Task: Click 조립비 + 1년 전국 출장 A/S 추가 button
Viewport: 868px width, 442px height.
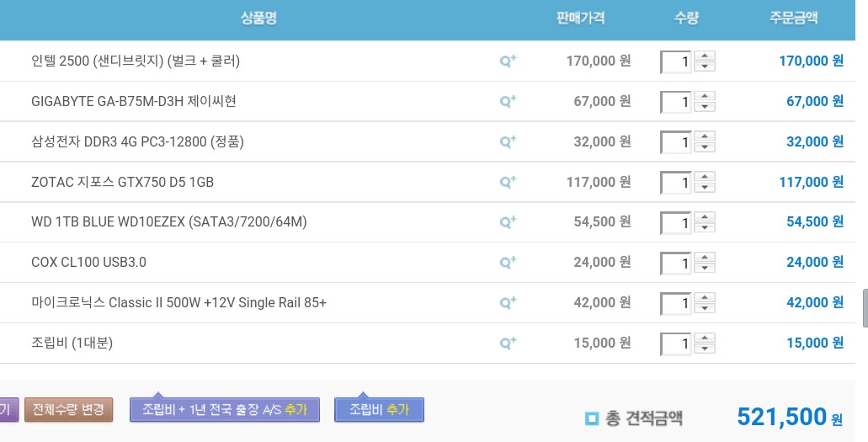Action: pos(225,410)
